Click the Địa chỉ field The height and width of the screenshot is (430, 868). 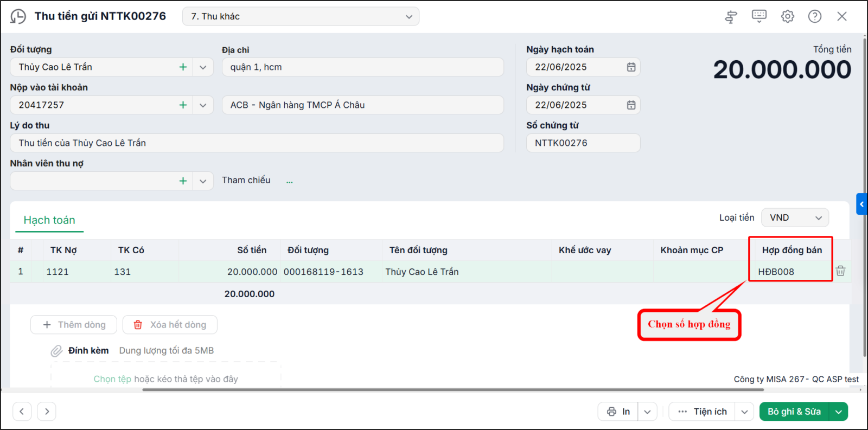click(x=362, y=67)
